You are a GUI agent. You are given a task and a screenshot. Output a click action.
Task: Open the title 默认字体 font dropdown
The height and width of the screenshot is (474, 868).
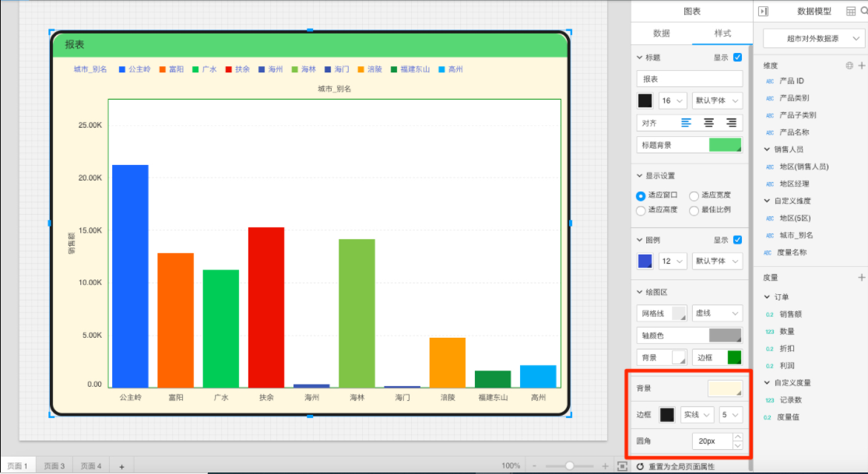[717, 100]
